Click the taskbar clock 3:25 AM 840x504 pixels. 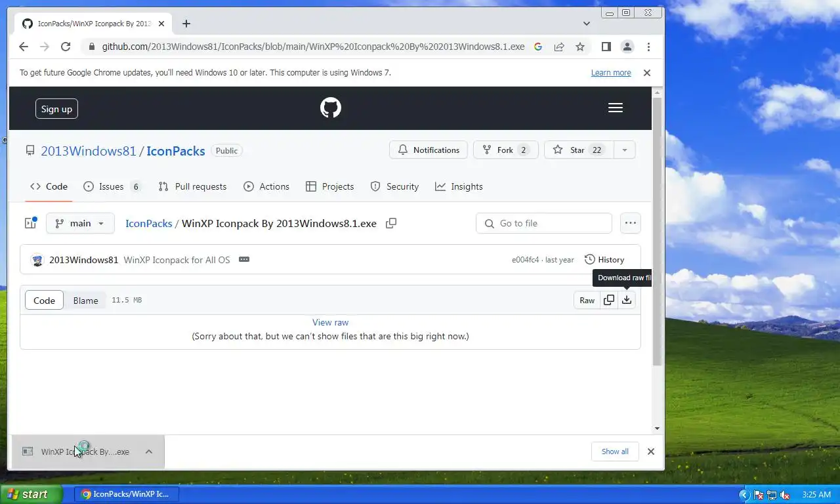pyautogui.click(x=816, y=495)
